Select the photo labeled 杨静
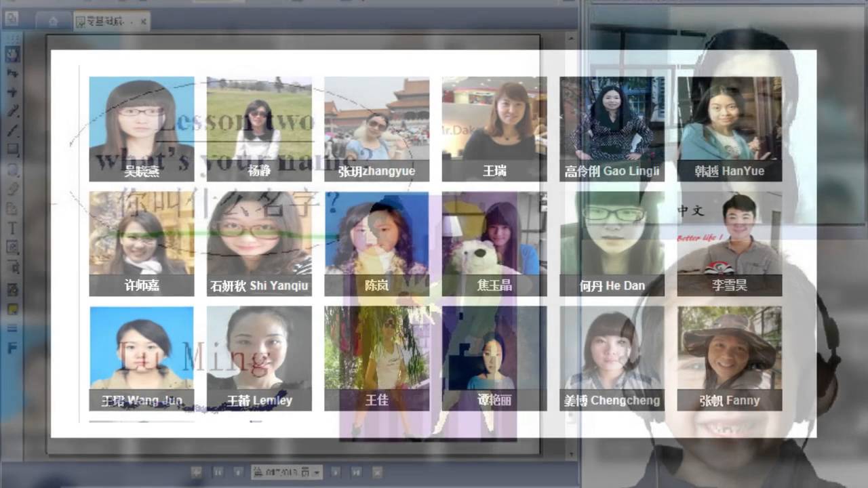The image size is (868, 488). click(259, 129)
